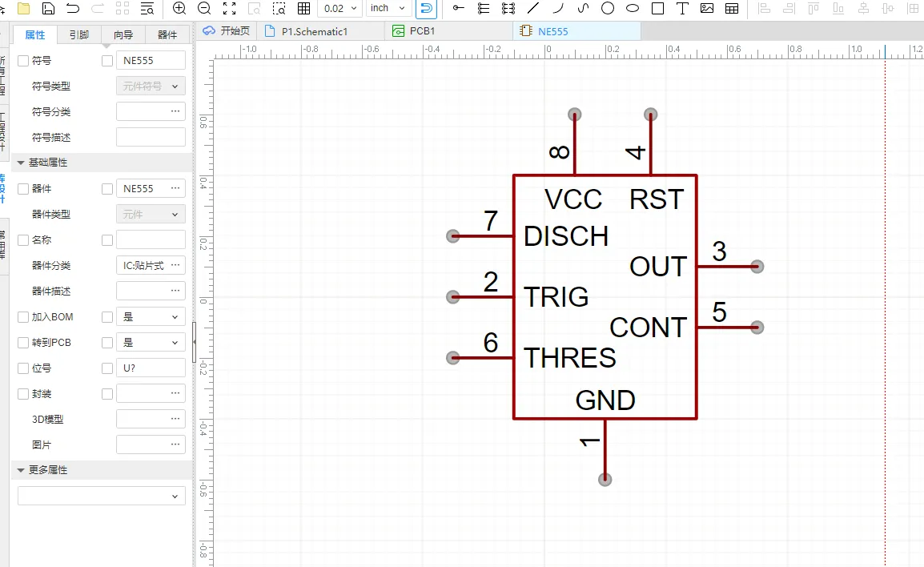Insert an image with the picture icon
This screenshot has height=567, width=924.
(x=707, y=8)
